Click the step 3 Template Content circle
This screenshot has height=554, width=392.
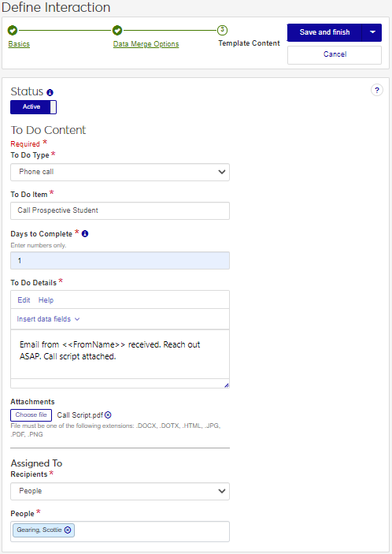click(x=222, y=31)
